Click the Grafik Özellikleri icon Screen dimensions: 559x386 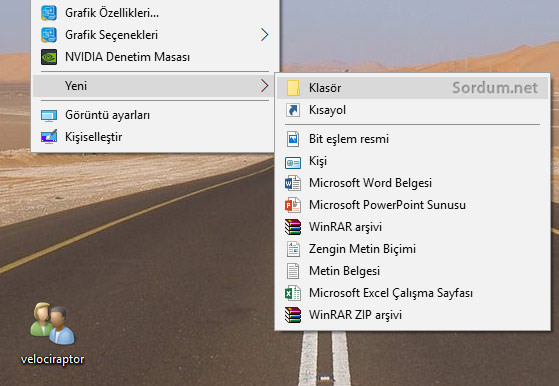pos(49,13)
